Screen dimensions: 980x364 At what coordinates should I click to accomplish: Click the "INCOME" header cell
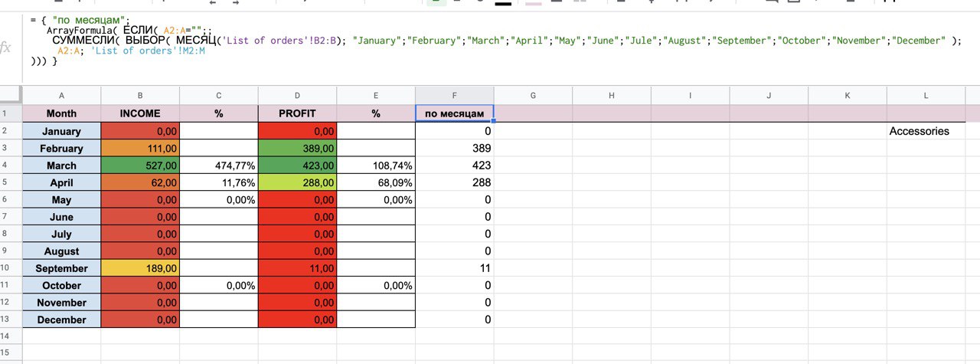140,113
